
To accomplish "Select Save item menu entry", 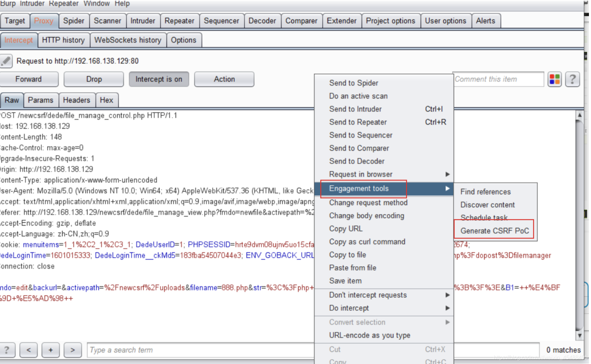I will [384, 281].
